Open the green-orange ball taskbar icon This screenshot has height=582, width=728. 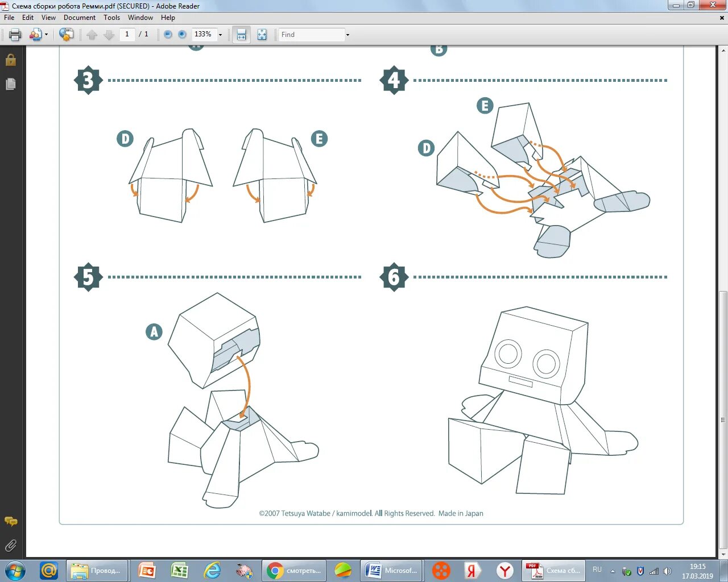(343, 571)
